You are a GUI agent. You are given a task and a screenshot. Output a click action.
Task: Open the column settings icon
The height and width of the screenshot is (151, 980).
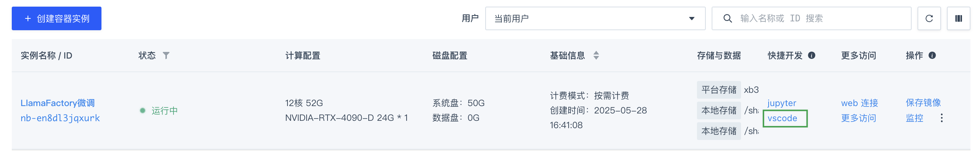pos(958,18)
